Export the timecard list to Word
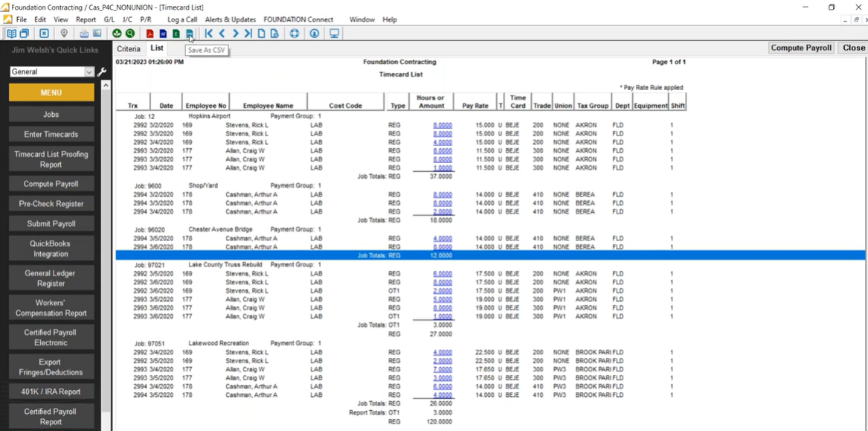Screen dimensions: 868x431 coord(163,33)
